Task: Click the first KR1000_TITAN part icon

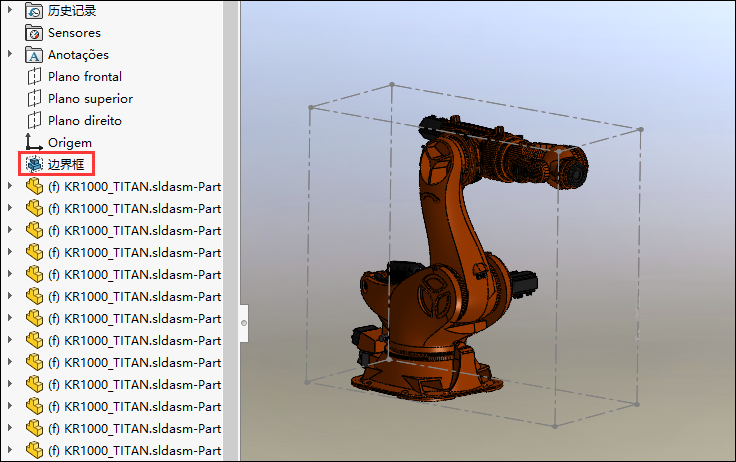Action: point(34,186)
